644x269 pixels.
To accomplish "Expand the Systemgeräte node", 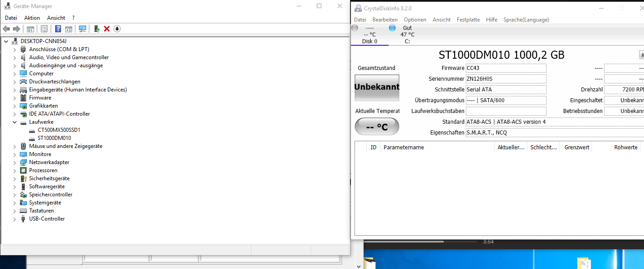I will (x=15, y=203).
